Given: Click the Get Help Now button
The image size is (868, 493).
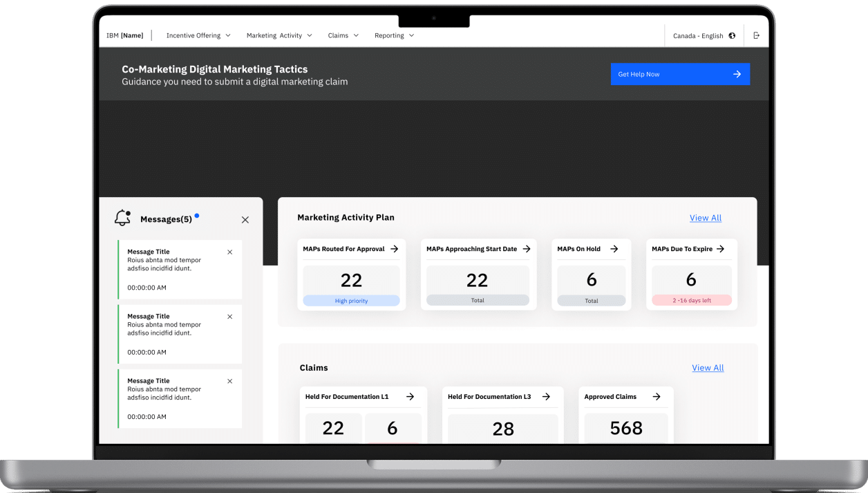Looking at the screenshot, I should [680, 74].
